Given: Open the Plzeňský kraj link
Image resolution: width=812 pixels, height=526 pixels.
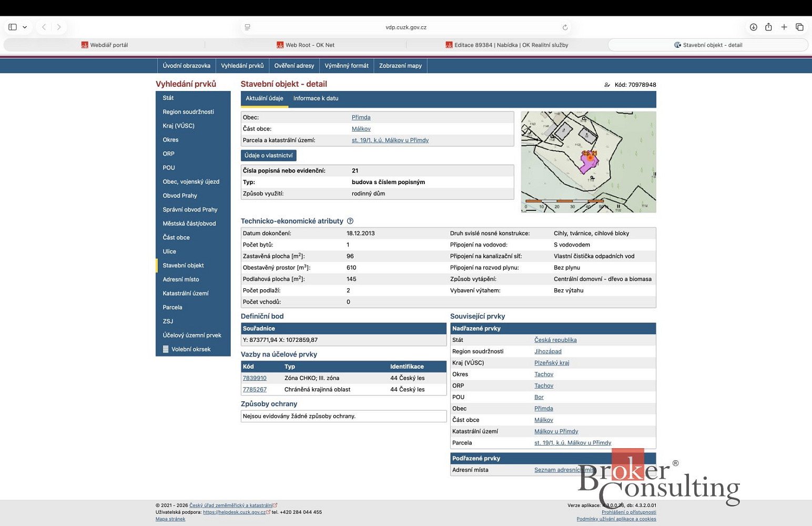Looking at the screenshot, I should (x=552, y=363).
